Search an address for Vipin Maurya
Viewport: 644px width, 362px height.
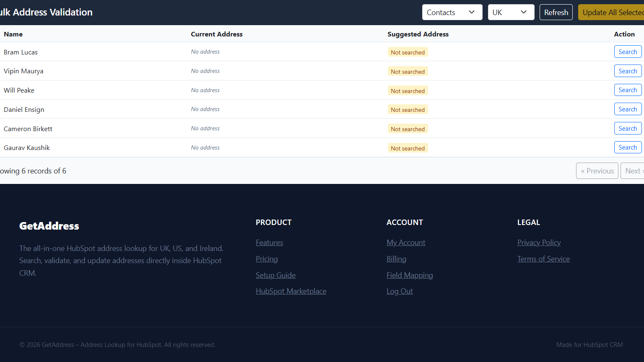[628, 71]
